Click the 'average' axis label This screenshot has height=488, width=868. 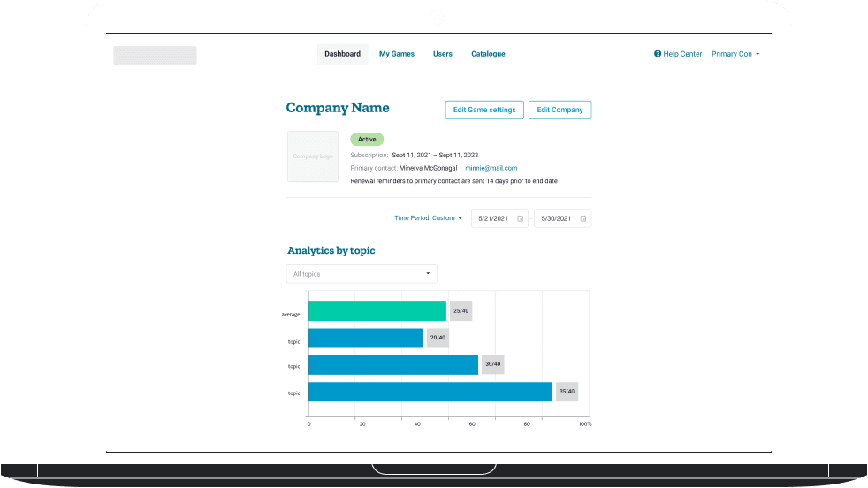[x=291, y=315]
